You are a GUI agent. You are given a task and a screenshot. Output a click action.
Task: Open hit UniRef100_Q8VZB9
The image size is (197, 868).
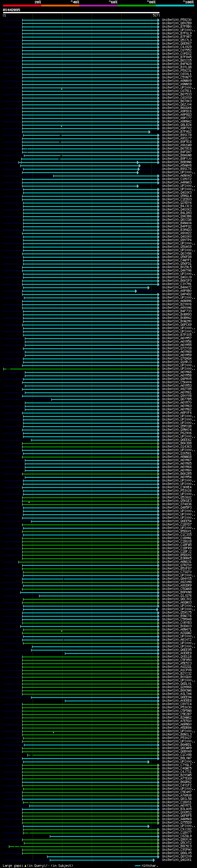click(176, 23)
